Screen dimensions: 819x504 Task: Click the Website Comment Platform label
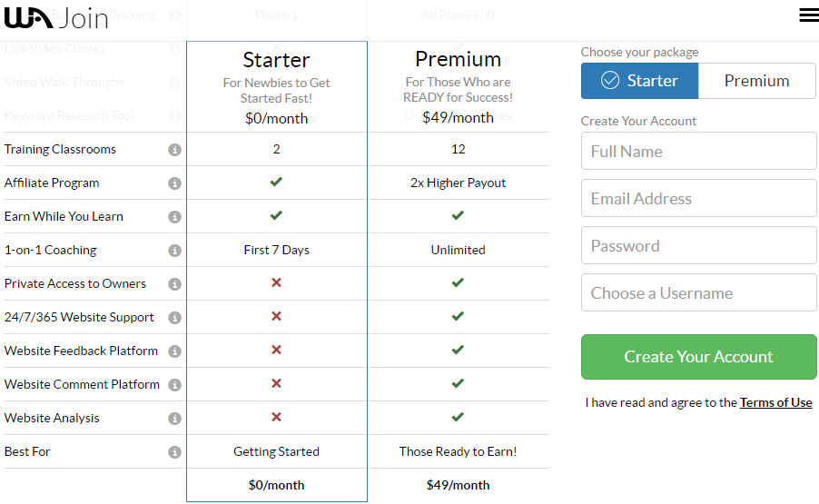(82, 384)
